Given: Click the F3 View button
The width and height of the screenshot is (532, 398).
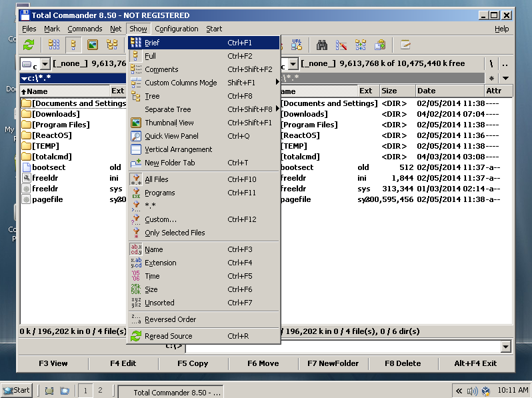Looking at the screenshot, I should tap(53, 363).
